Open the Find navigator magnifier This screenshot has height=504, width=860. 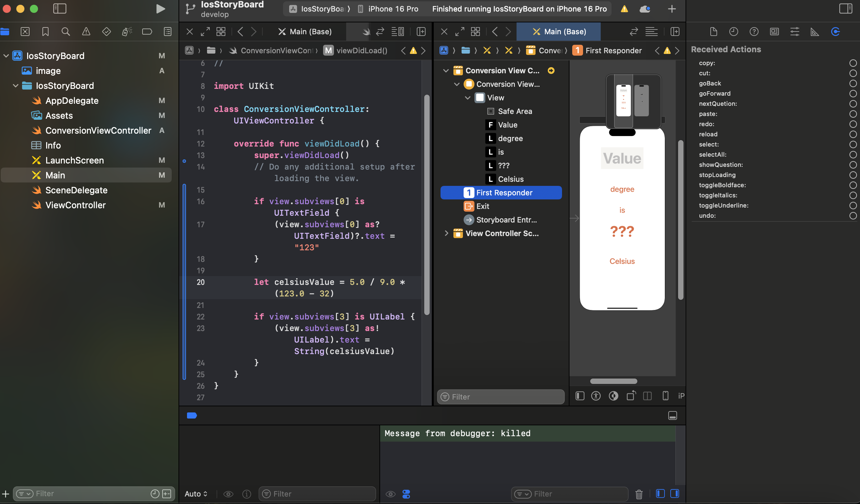pos(66,32)
